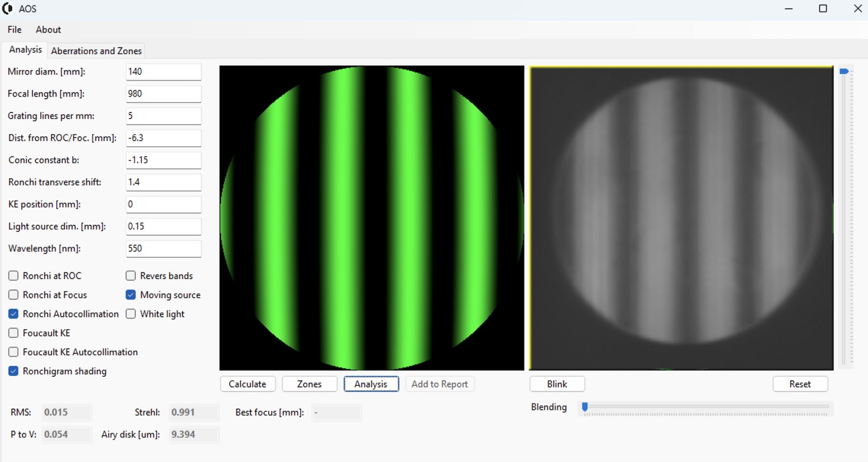This screenshot has width=868, height=462.
Task: Click the Dist. from ROC/Foc. field
Action: coord(163,138)
